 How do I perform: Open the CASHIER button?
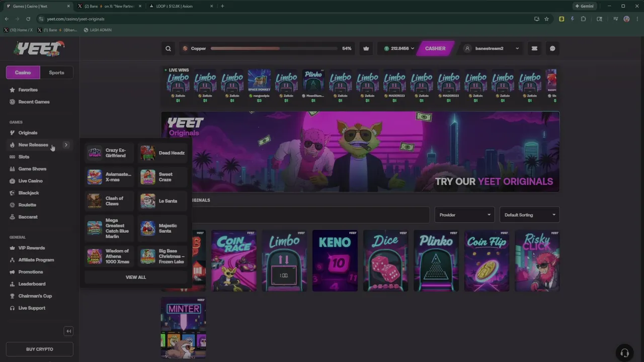435,49
